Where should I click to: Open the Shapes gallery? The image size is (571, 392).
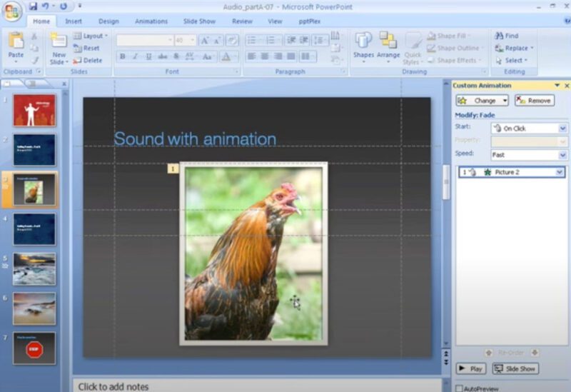(363, 47)
